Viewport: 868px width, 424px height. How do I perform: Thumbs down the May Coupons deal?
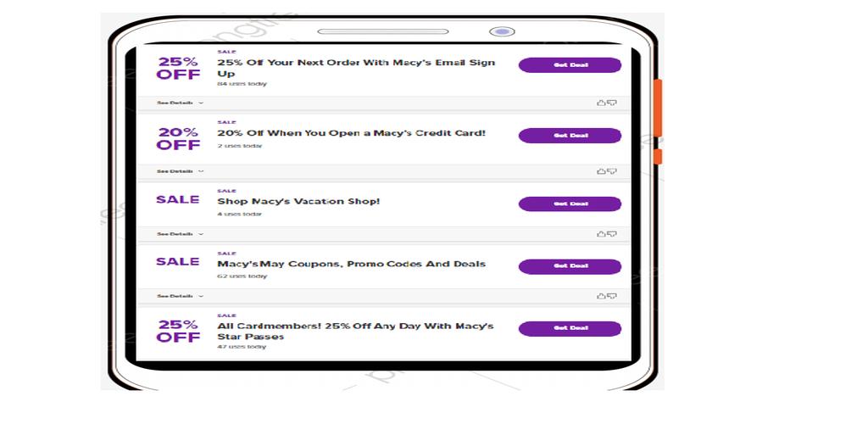(612, 296)
